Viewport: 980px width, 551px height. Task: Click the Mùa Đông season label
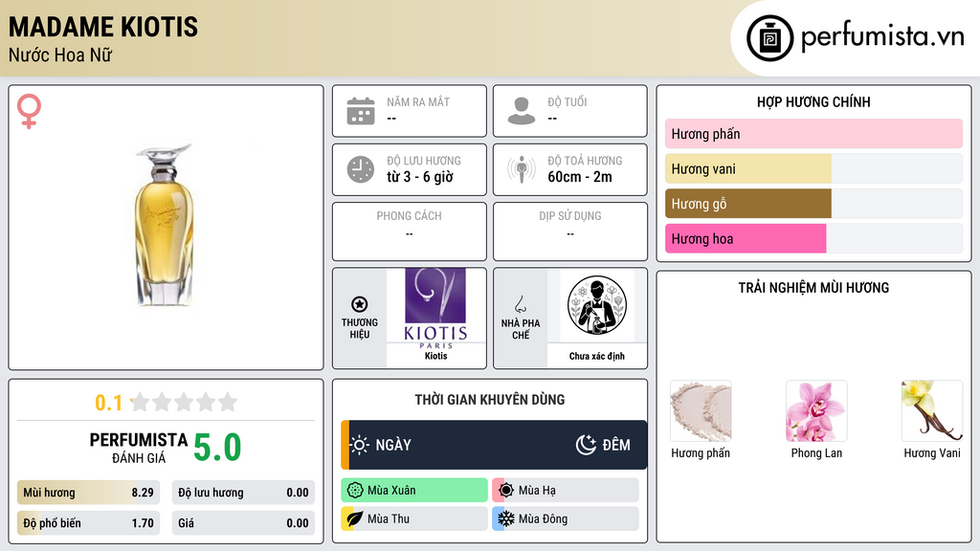tap(544, 518)
